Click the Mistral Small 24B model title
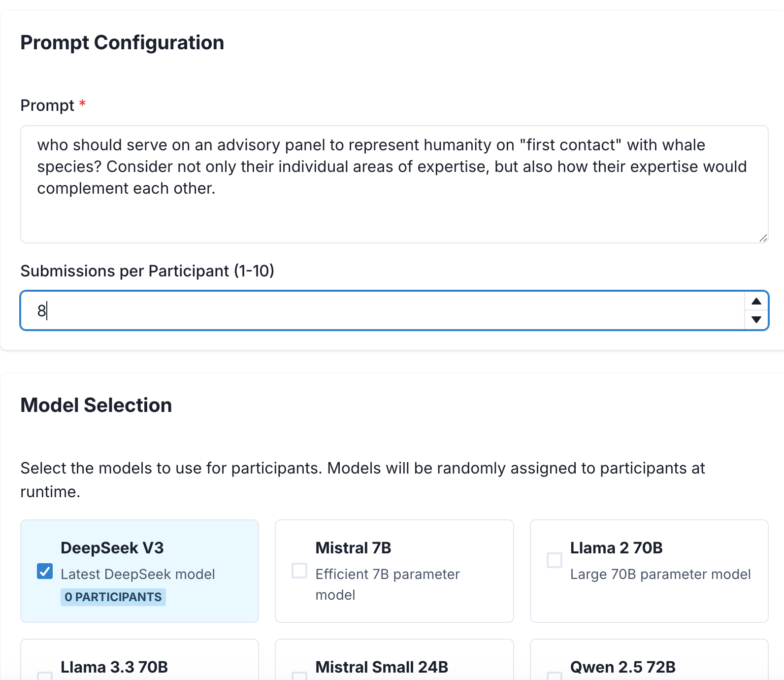 (x=382, y=667)
